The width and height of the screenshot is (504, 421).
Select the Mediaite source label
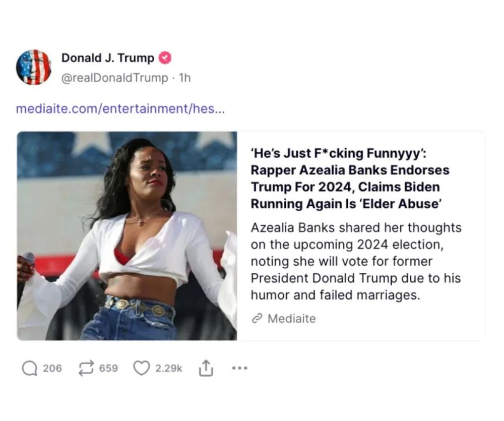point(291,319)
